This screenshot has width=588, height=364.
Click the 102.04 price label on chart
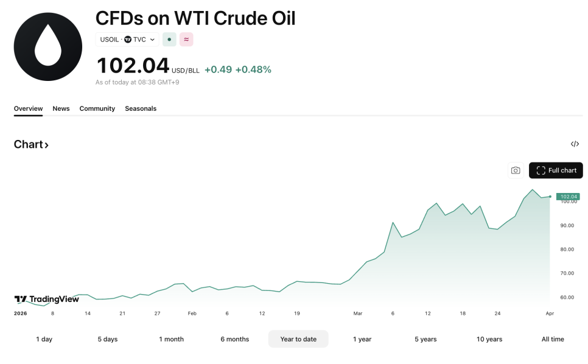pyautogui.click(x=568, y=197)
